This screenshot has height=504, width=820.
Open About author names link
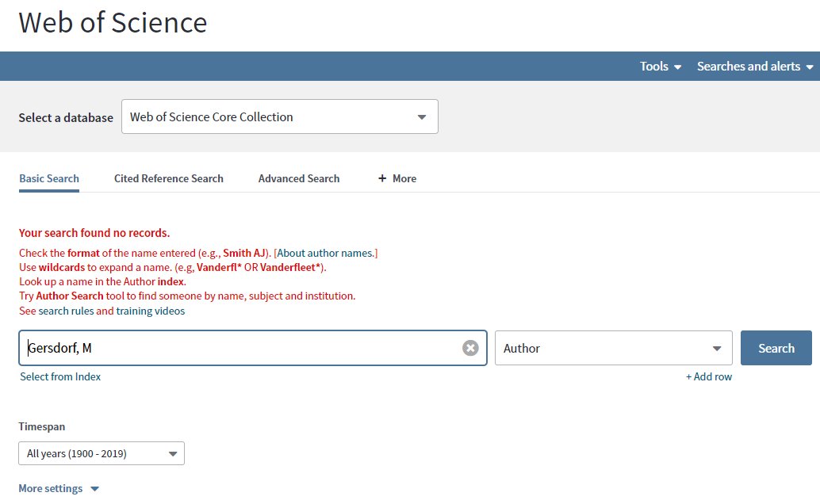tap(325, 253)
